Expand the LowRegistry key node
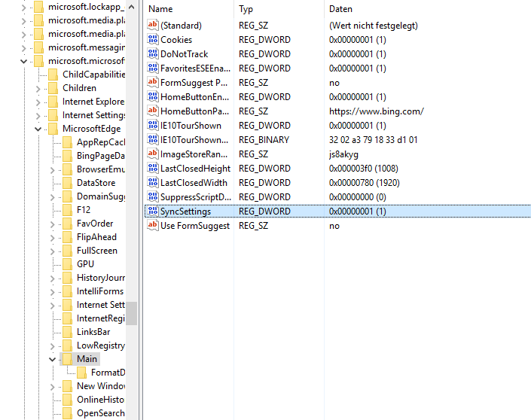This screenshot has width=531, height=420. pos(52,346)
